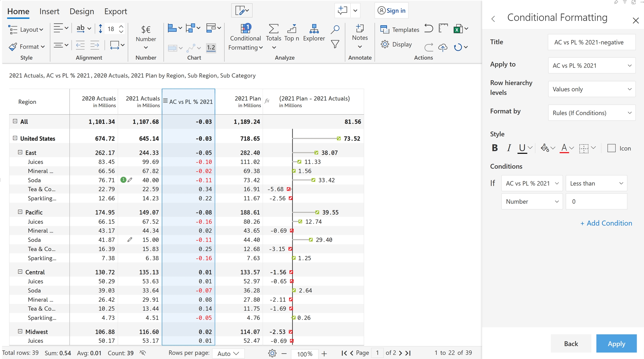Open the Apply to dropdown
Image resolution: width=644 pixels, height=359 pixels.
click(x=591, y=65)
